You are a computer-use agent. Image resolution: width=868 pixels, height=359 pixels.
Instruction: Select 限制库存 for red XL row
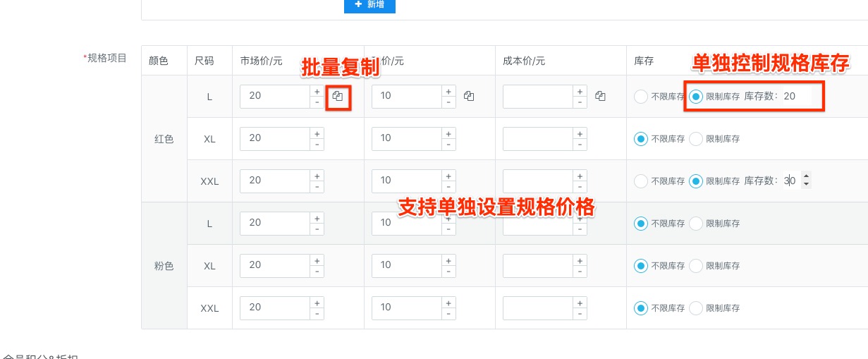tap(696, 139)
